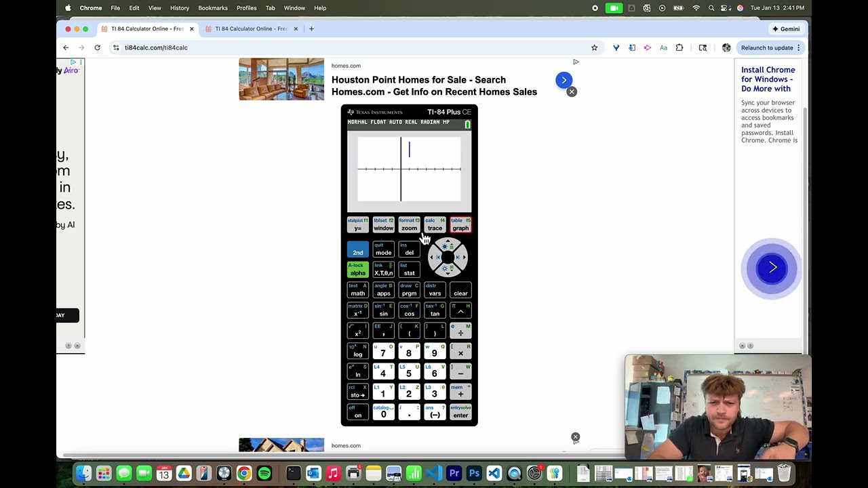Image resolution: width=868 pixels, height=488 pixels.
Task: Open Spotify from the Dock
Action: [264, 473]
